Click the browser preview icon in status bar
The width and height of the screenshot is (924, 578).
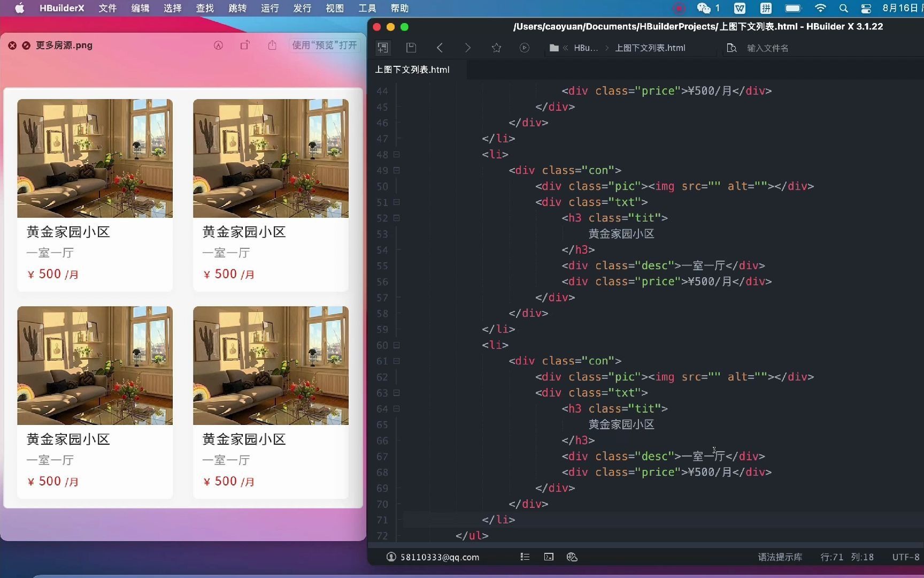(x=572, y=557)
